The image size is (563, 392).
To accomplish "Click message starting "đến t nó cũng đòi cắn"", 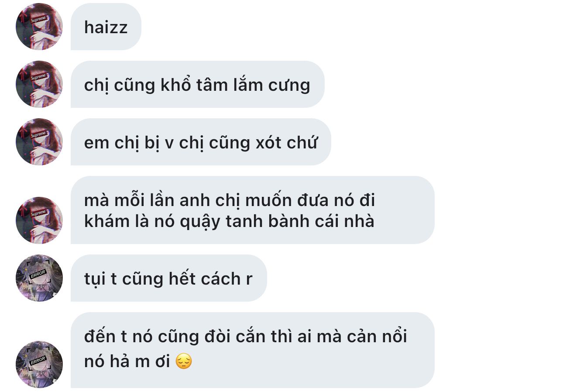I will coord(253,350).
